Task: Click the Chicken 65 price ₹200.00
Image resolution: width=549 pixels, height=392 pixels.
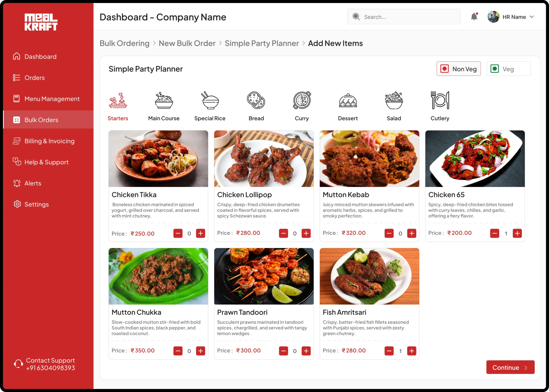Action: point(459,233)
